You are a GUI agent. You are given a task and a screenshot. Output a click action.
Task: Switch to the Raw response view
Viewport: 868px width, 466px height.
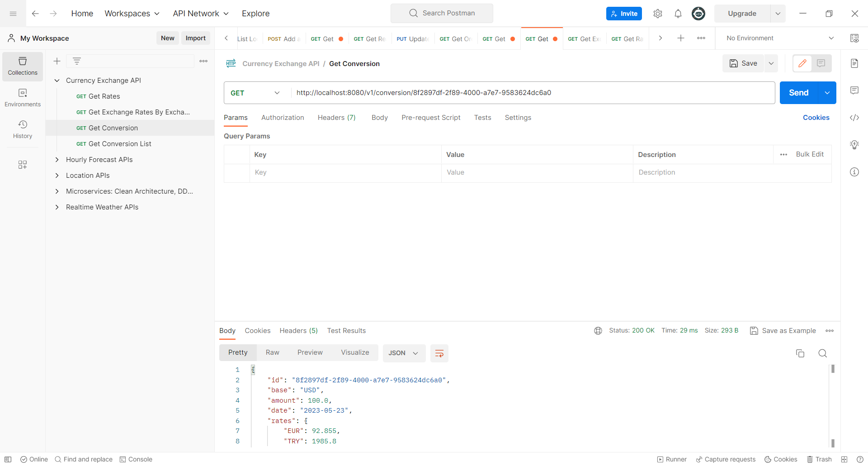273,353
